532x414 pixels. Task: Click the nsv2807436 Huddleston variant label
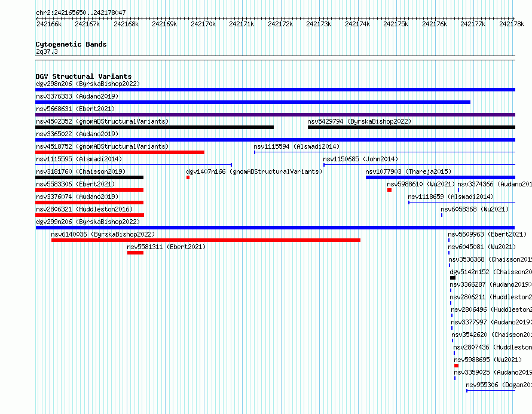click(x=493, y=347)
